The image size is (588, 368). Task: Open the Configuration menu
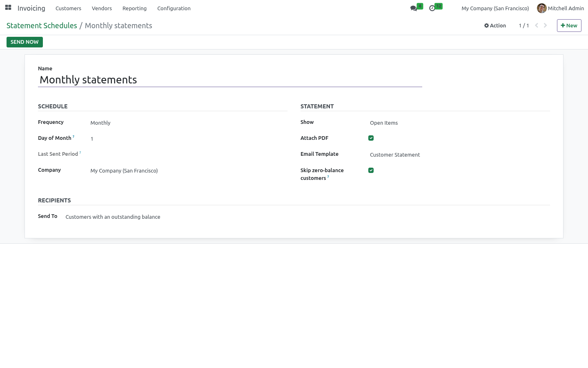click(174, 8)
